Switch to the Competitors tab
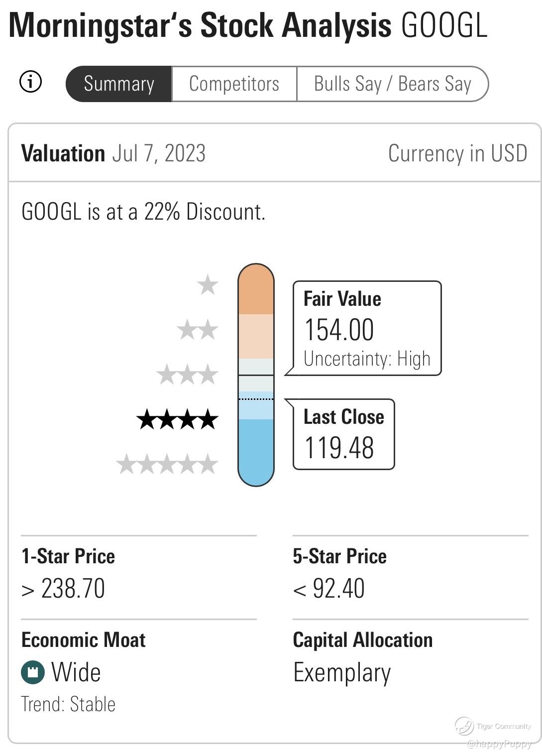Screen dimensions: 542x756 click(234, 84)
